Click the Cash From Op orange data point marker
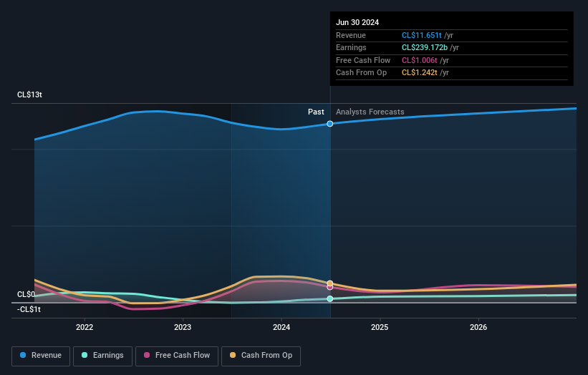588x375 pixels. click(x=330, y=283)
